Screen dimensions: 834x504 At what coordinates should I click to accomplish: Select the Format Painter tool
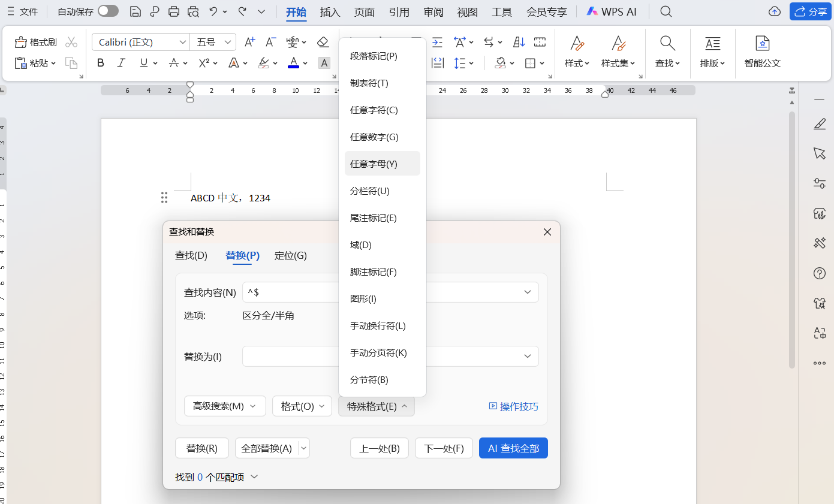pos(36,41)
